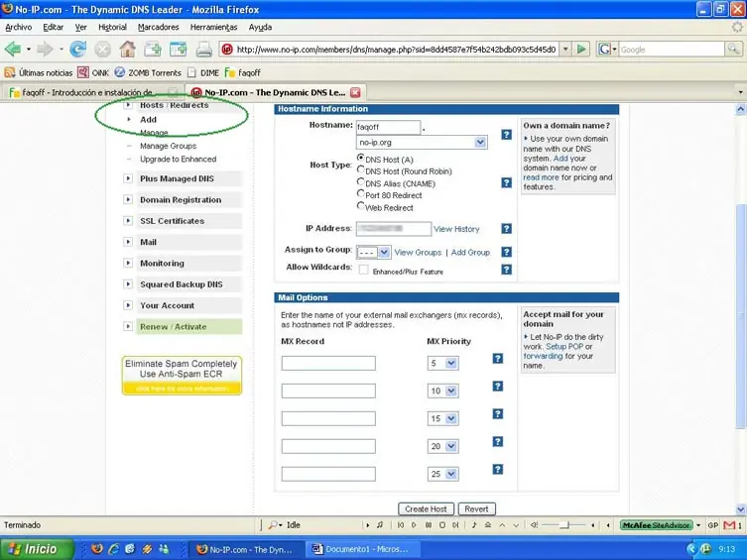
Task: Click the pause button in the status bar player
Action: pos(429,525)
